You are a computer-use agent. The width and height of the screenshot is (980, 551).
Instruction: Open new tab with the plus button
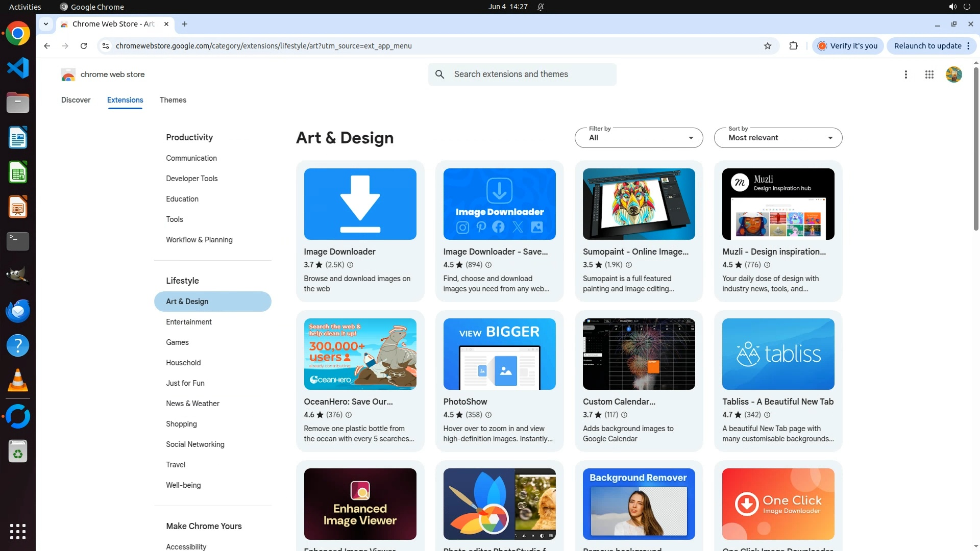185,24
